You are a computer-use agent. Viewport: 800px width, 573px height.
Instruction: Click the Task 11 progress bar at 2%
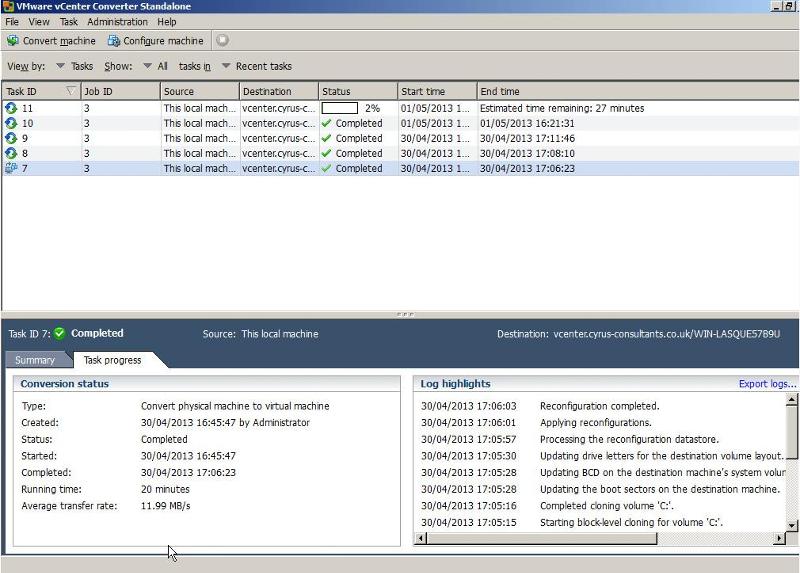pyautogui.click(x=340, y=108)
